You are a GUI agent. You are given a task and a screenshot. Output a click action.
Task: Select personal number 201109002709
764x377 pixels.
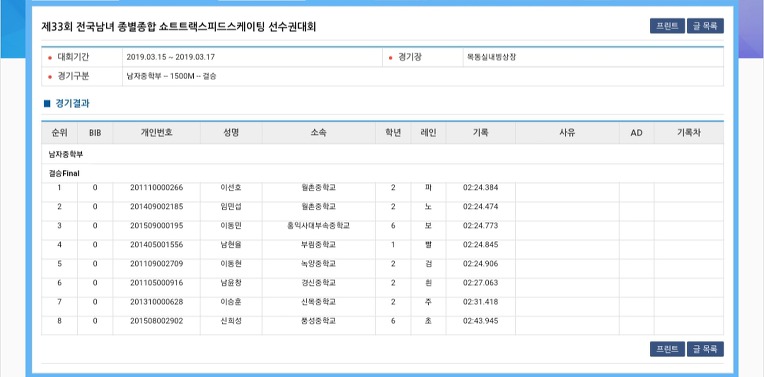tap(156, 264)
